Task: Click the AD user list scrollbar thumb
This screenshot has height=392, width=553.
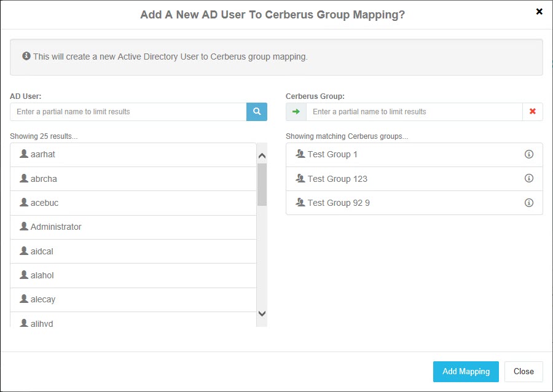Action: [262, 184]
